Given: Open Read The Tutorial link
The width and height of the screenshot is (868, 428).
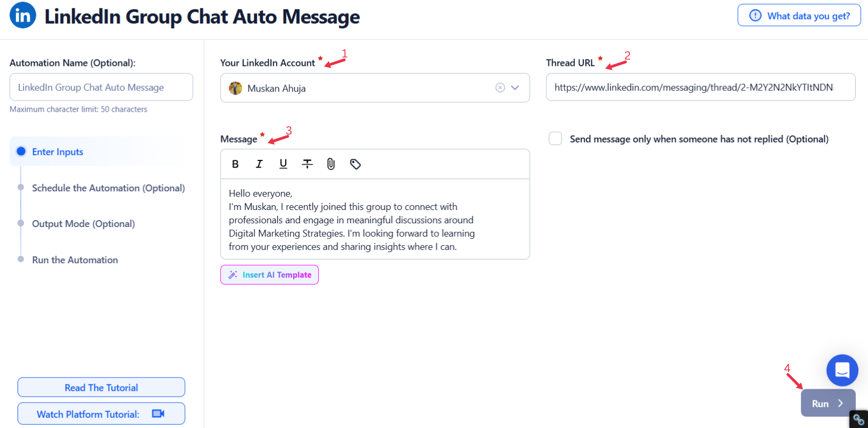Looking at the screenshot, I should coord(101,388).
